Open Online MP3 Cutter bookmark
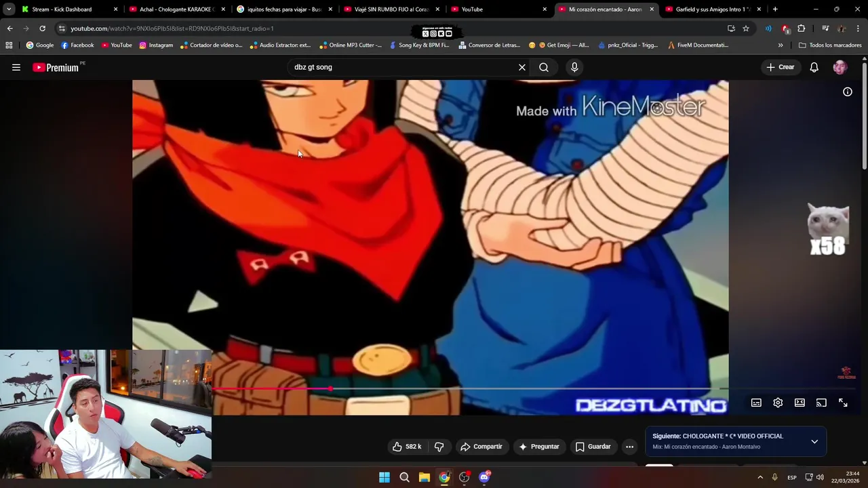 [351, 45]
